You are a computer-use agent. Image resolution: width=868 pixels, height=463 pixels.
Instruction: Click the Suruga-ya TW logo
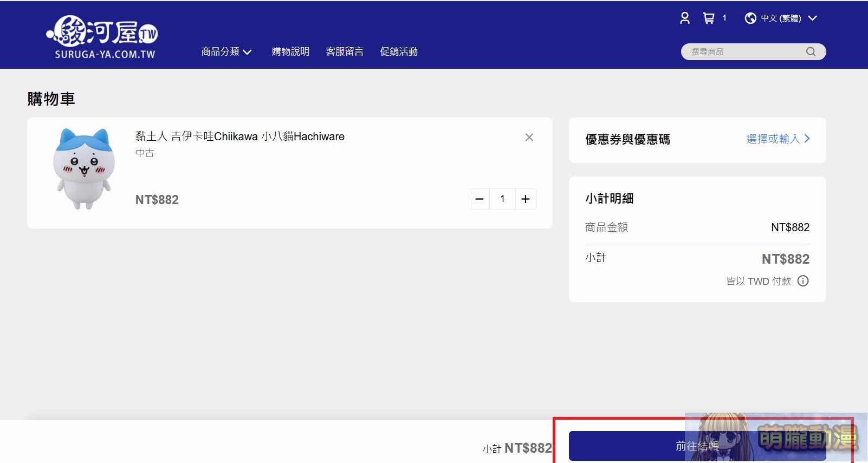(x=103, y=36)
